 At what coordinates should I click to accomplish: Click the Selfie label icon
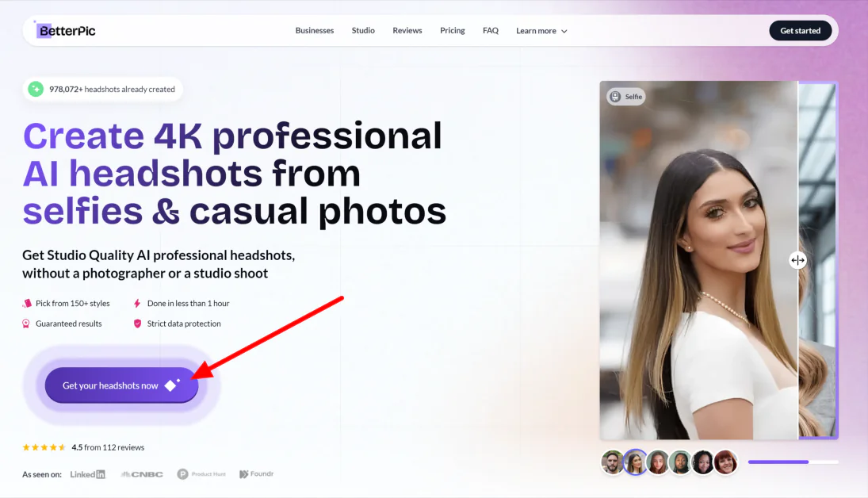pos(615,97)
